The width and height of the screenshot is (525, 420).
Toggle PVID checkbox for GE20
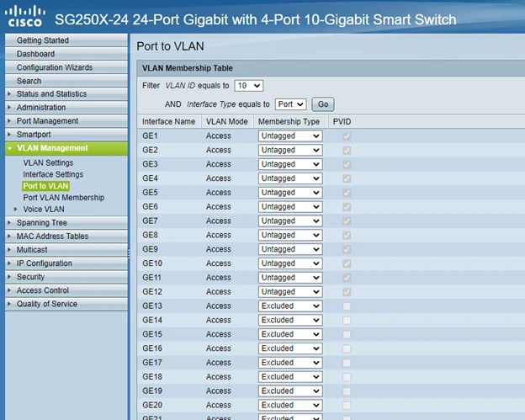[x=347, y=405]
